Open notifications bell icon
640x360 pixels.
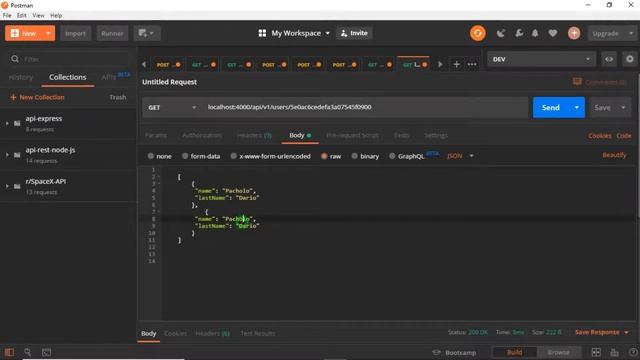535,33
